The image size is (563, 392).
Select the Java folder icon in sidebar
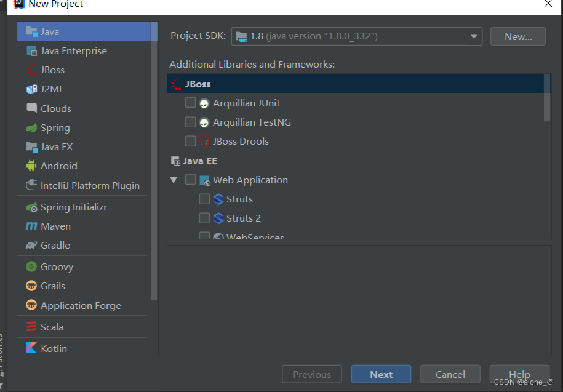[x=31, y=31]
